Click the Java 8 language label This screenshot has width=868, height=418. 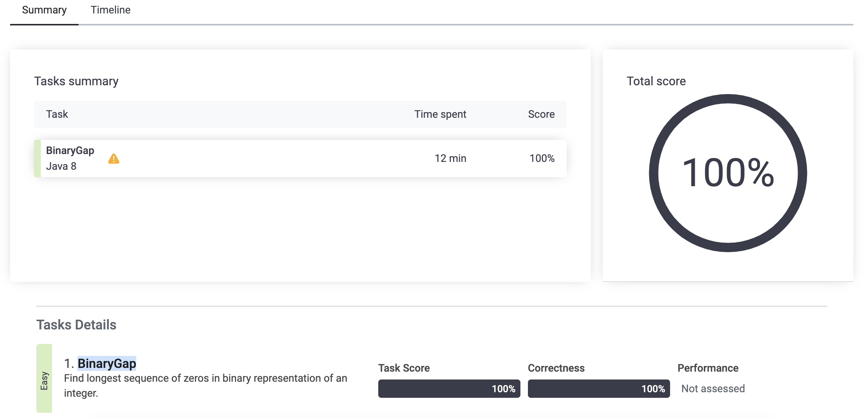61,166
